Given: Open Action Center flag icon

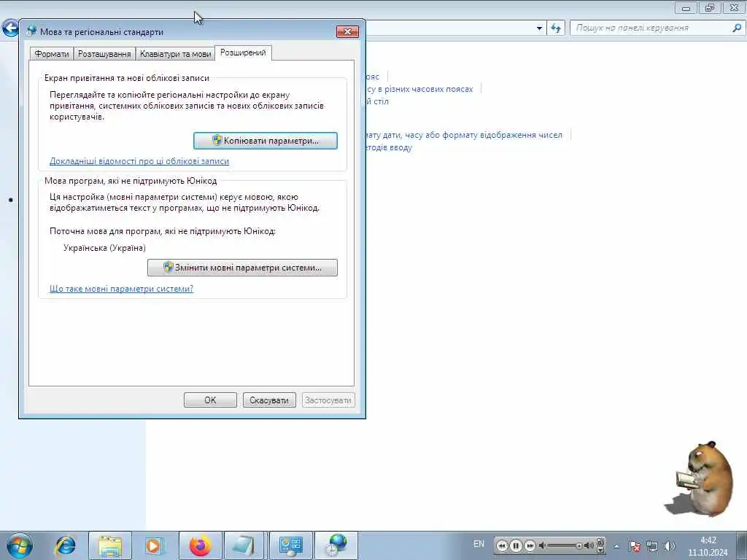Looking at the screenshot, I should 634,546.
